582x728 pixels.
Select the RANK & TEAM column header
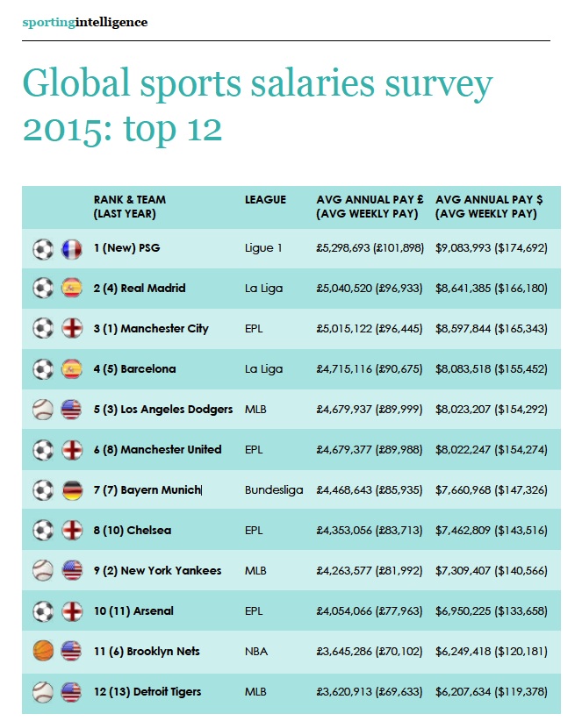(x=130, y=206)
